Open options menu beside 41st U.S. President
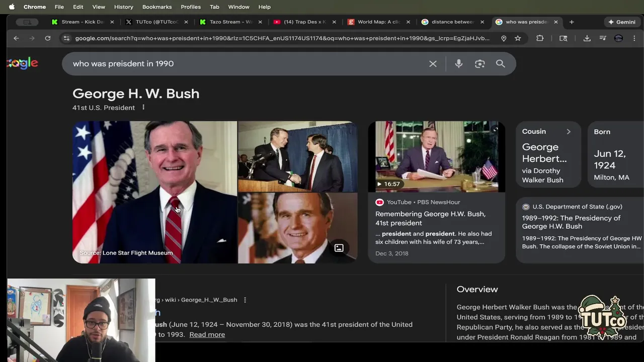 (143, 108)
